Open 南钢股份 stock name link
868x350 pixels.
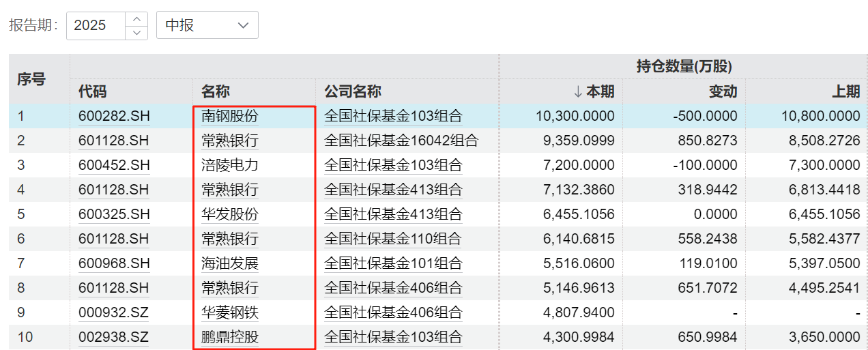(230, 117)
